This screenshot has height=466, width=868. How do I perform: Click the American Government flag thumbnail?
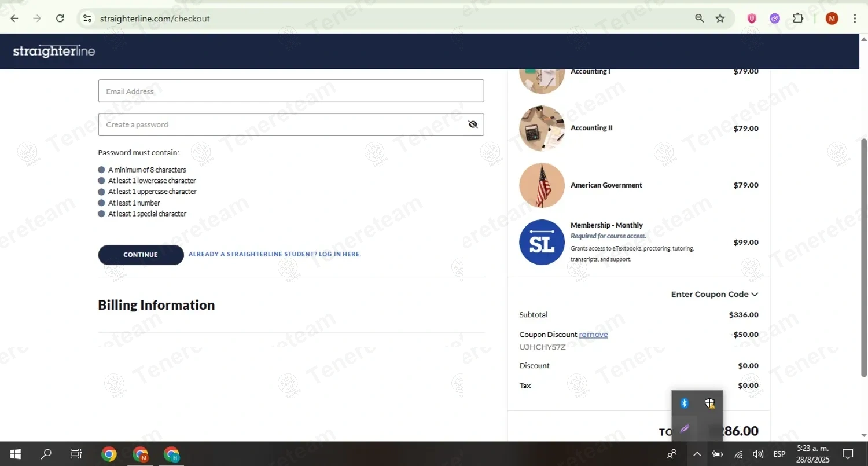tap(542, 185)
